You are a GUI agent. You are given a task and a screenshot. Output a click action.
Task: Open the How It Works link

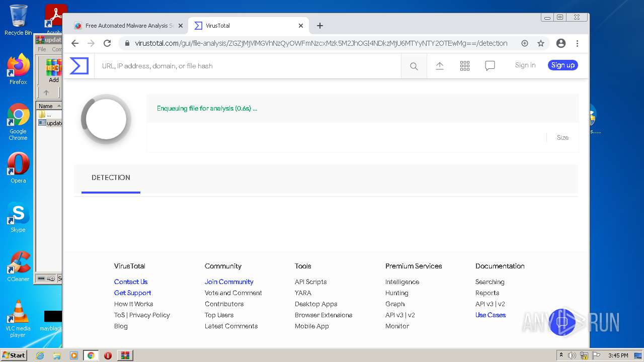point(133,304)
